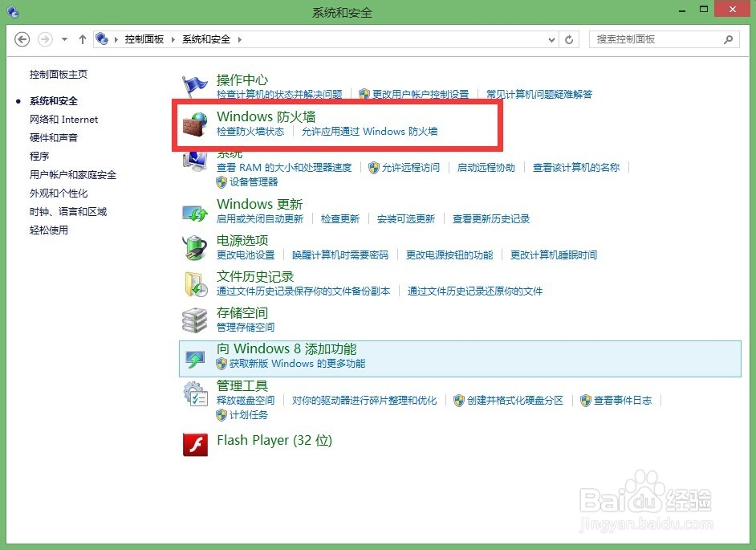Click 通过文件历史记录还原你的文件 link

click(475, 291)
